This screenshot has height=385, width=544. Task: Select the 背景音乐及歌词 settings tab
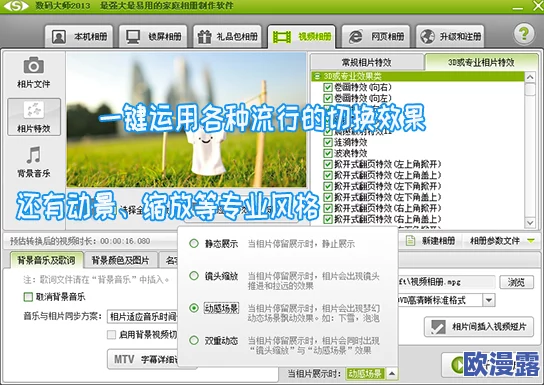pos(46,260)
